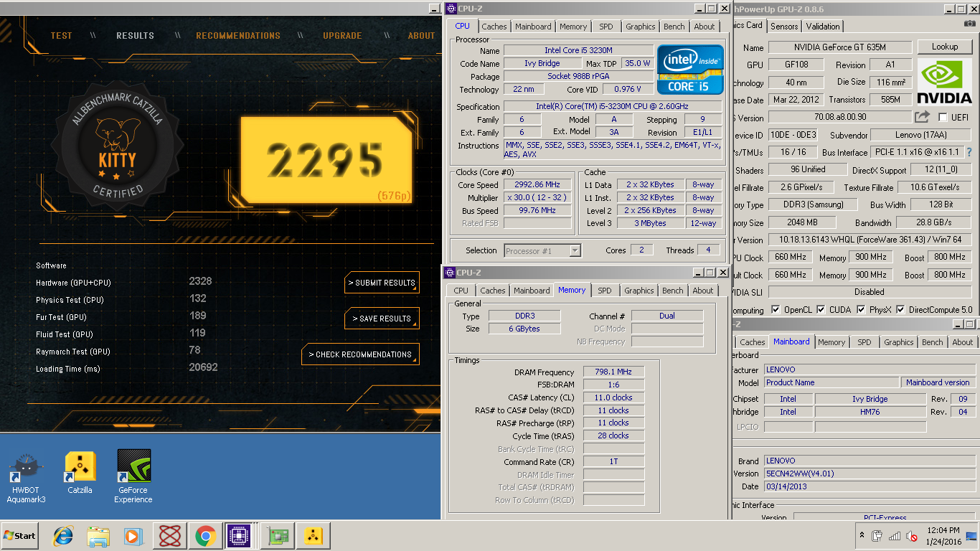Screen dimensions: 980x551
Task: Open the Catzilla desktop shortcut
Action: point(80,474)
